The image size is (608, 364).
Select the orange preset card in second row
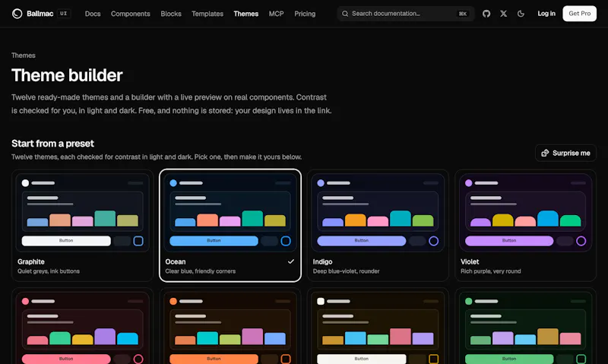[230, 326]
